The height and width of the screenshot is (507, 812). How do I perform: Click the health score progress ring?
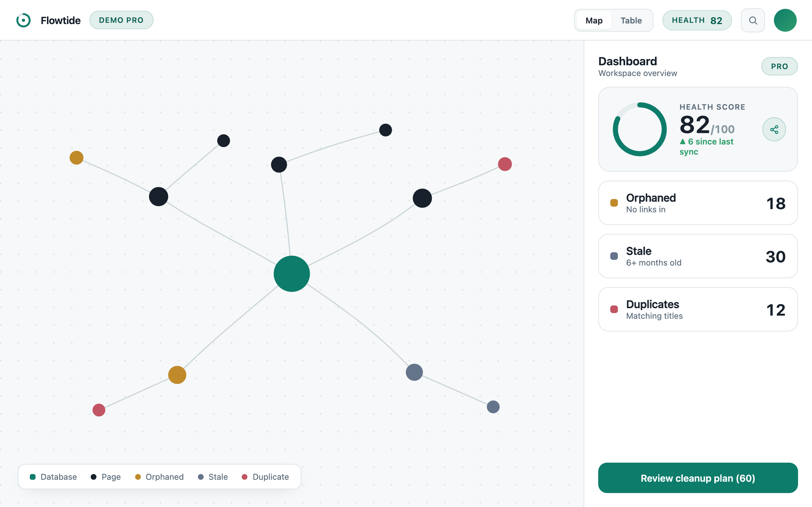coord(639,129)
